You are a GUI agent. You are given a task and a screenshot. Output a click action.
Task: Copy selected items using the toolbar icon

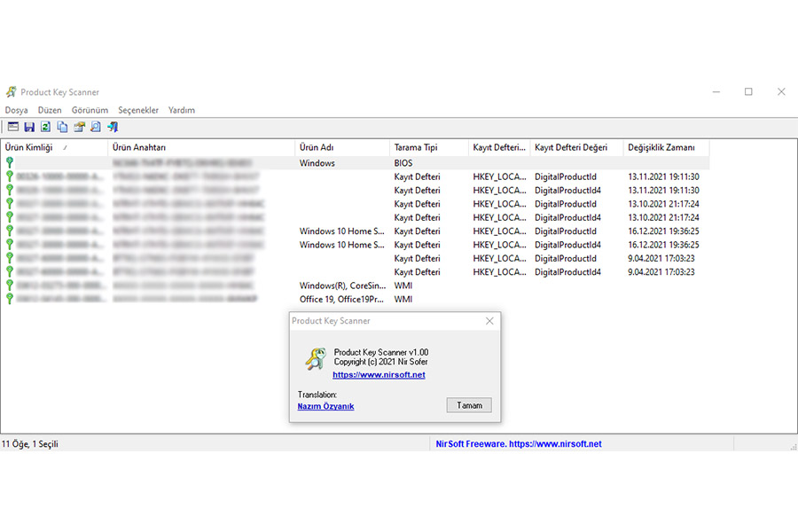pos(63,127)
